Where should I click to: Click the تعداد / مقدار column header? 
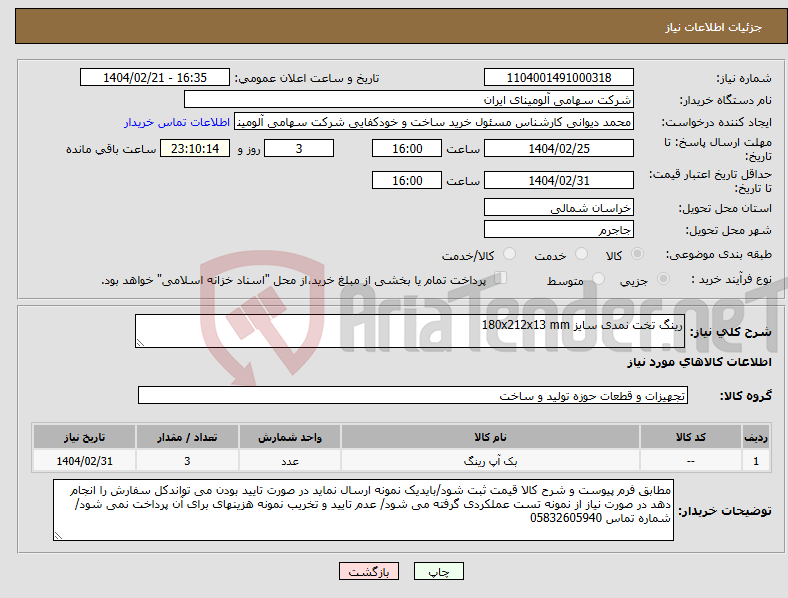[187, 437]
